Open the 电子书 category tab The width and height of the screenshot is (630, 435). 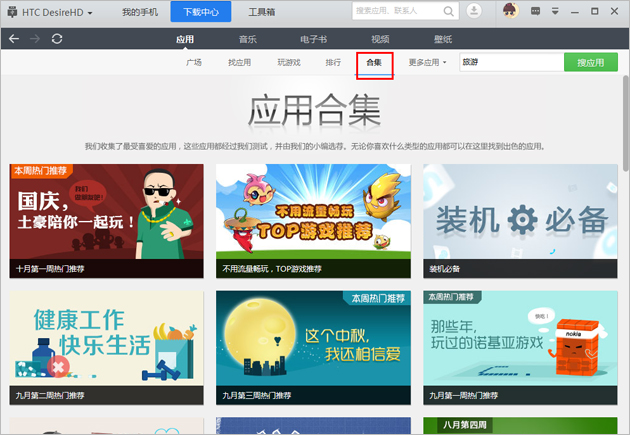[x=313, y=39]
